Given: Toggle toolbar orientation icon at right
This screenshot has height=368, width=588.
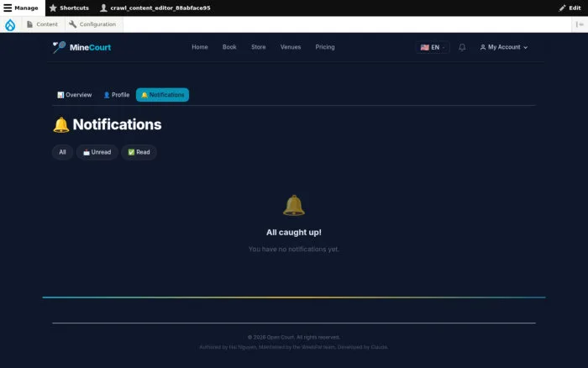Looking at the screenshot, I should point(580,24).
